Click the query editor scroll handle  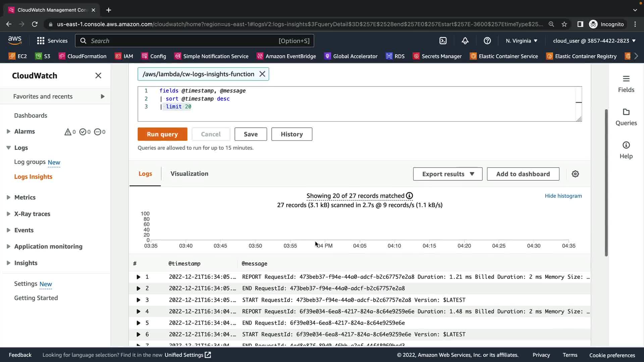coord(579,102)
